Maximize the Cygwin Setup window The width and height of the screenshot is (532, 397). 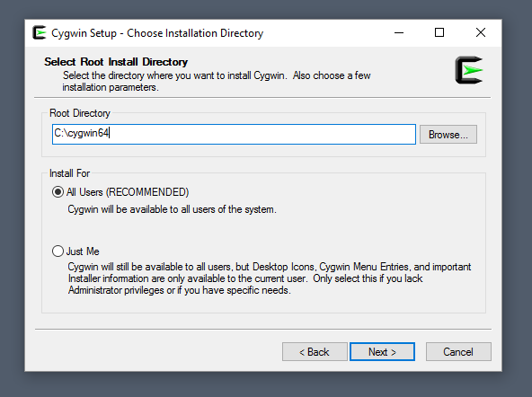point(439,33)
